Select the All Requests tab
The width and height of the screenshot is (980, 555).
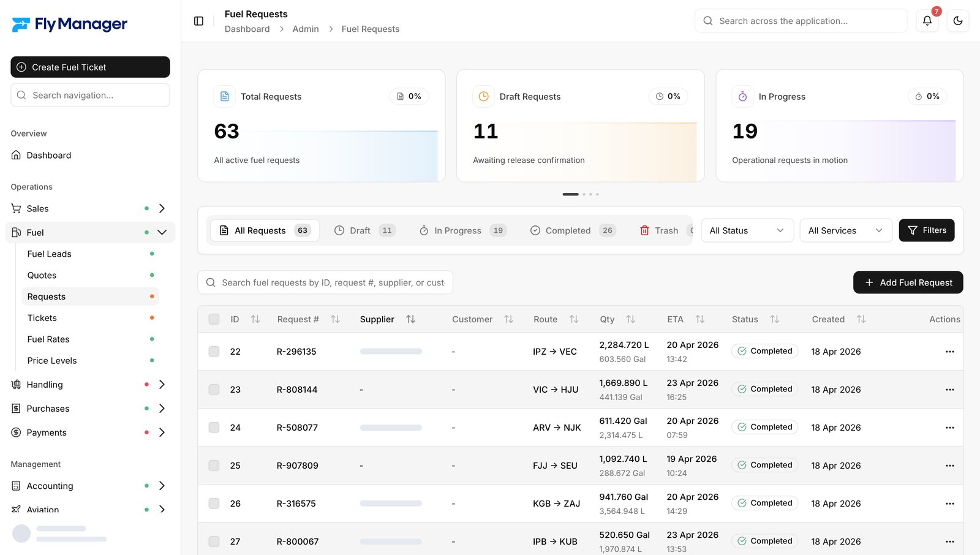265,230
